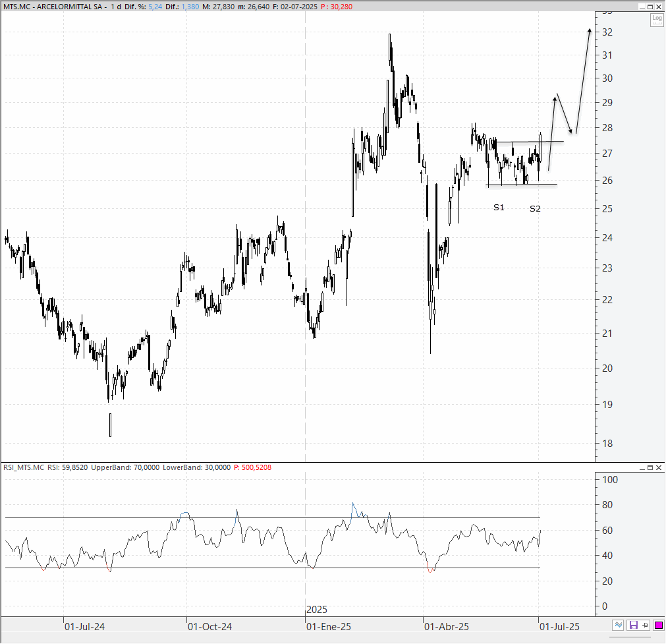Screen dimensions: 666x644
Task: Click the S2 annotation label
Action: [x=535, y=209]
